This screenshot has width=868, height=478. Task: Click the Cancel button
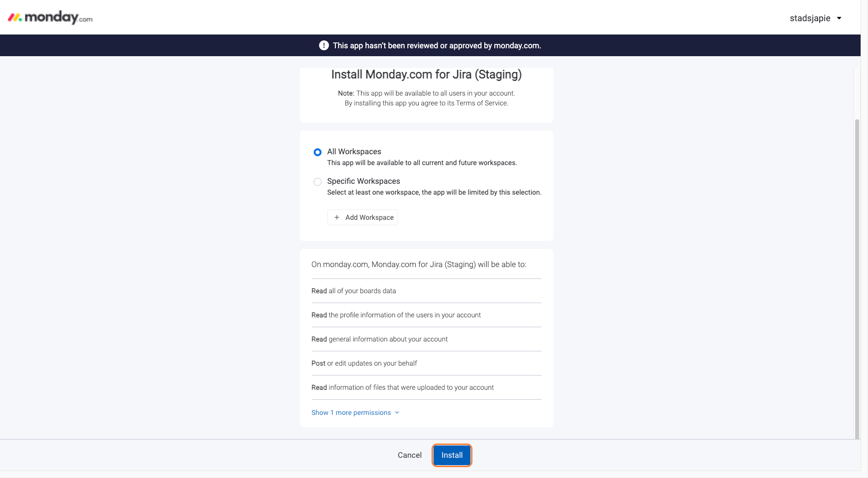(x=409, y=455)
